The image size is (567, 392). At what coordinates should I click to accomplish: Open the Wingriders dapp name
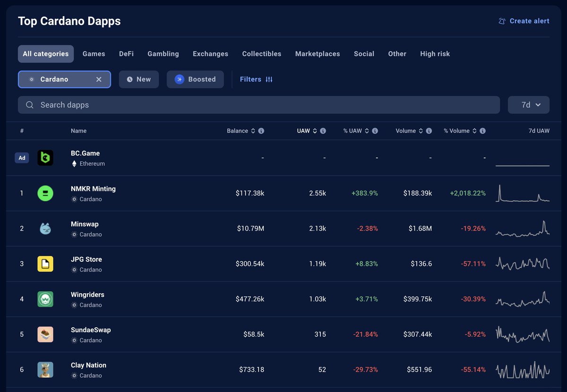(x=87, y=295)
